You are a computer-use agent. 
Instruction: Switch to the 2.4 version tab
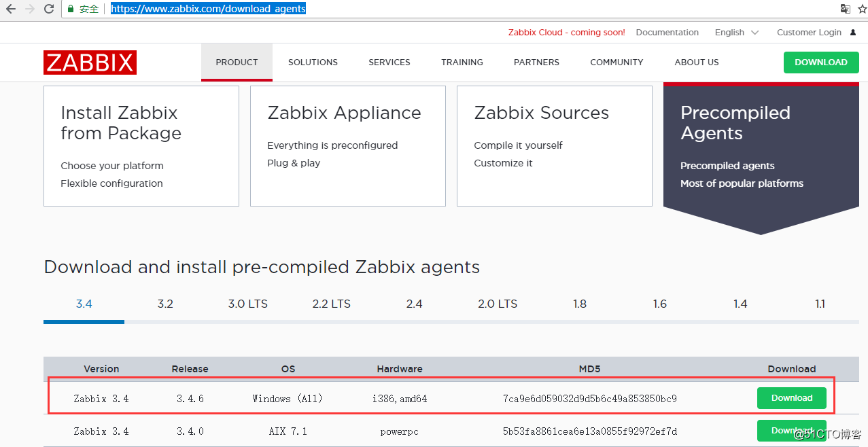click(414, 304)
